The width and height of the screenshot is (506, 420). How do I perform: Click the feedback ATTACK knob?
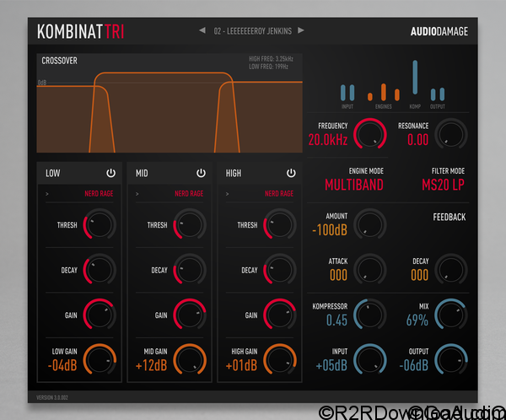(x=370, y=270)
